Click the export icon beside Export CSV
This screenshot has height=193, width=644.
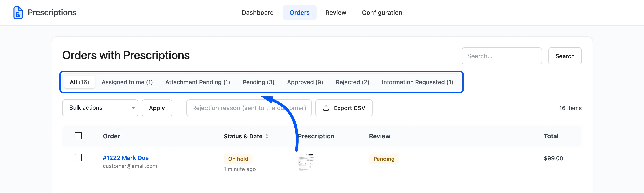click(x=326, y=108)
